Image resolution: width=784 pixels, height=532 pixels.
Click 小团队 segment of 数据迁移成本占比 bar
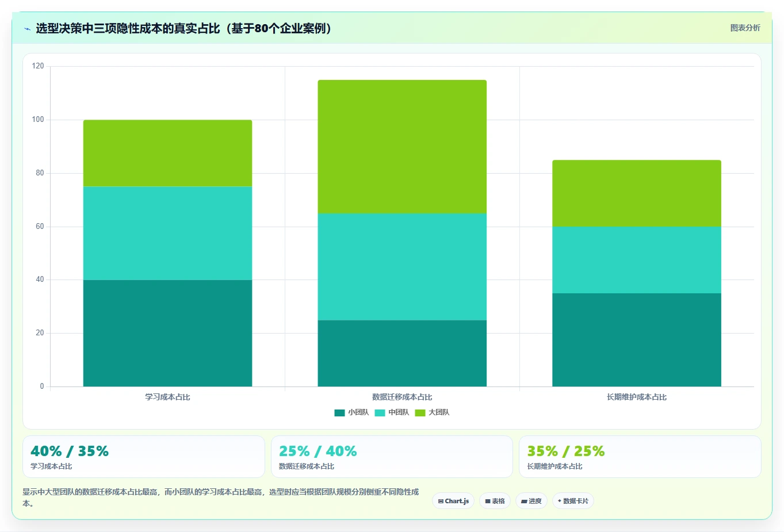coord(402,353)
